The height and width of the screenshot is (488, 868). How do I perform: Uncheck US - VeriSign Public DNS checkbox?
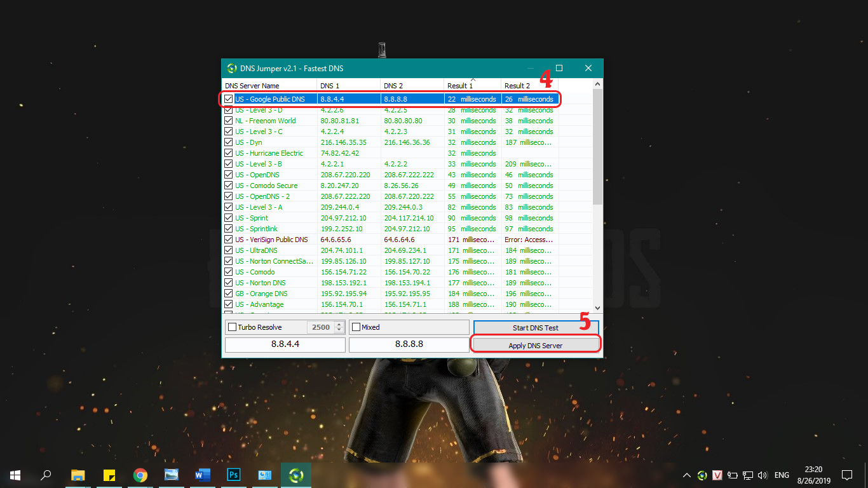point(229,240)
